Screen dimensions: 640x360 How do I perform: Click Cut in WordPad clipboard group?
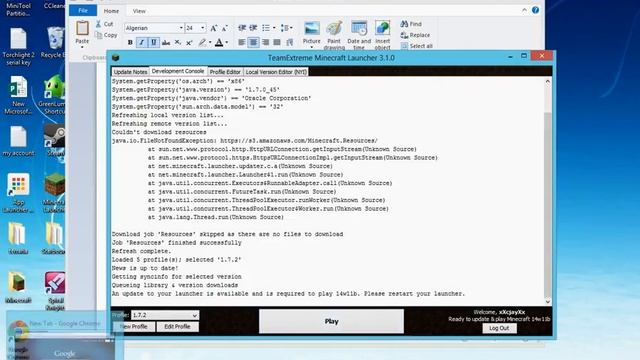click(104, 24)
